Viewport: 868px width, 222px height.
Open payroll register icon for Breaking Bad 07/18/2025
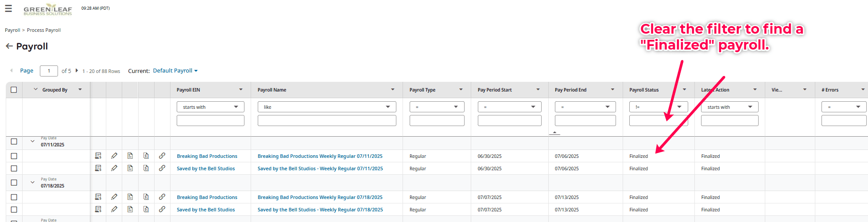pos(98,197)
